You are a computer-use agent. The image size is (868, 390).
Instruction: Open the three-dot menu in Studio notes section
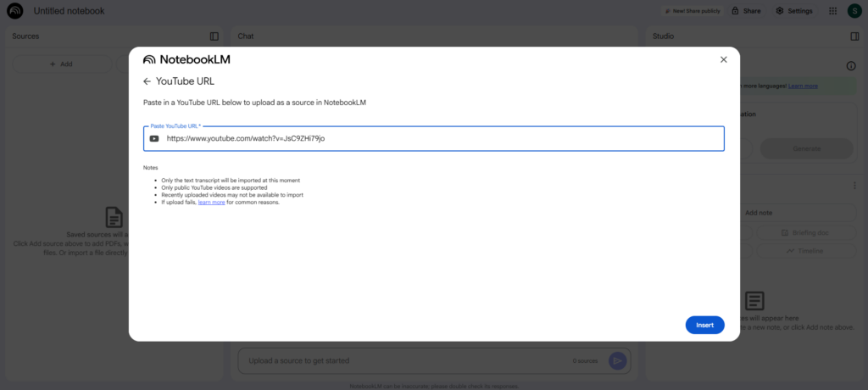coord(854,186)
